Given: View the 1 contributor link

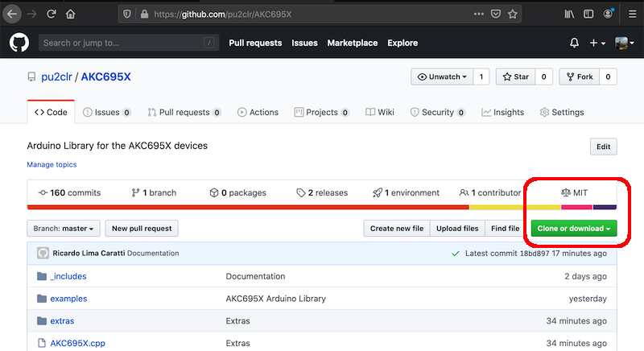Looking at the screenshot, I should tap(490, 192).
